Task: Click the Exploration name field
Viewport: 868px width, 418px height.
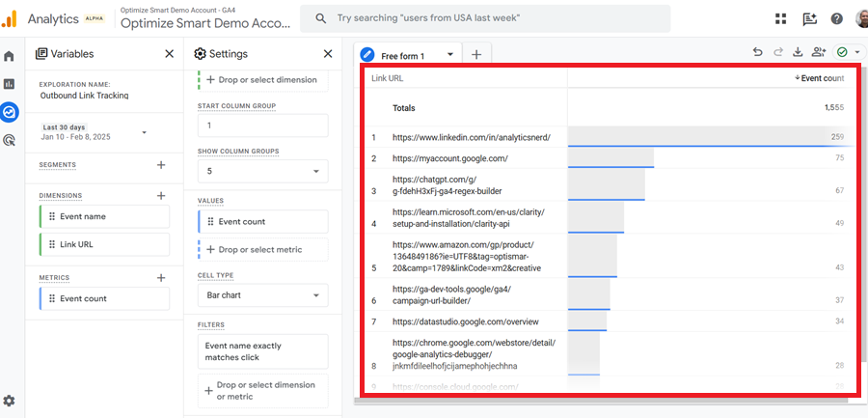Action: click(84, 96)
